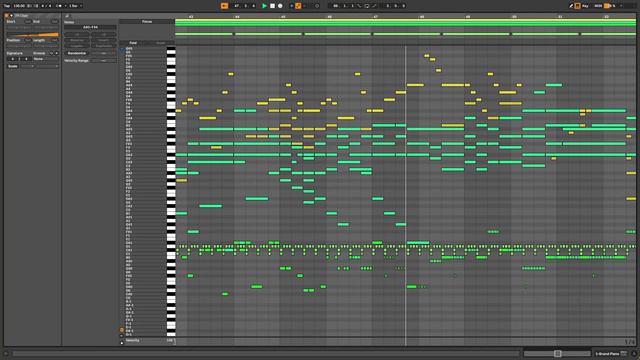
Task: Stop playback with the Stop button
Action: coord(272,6)
